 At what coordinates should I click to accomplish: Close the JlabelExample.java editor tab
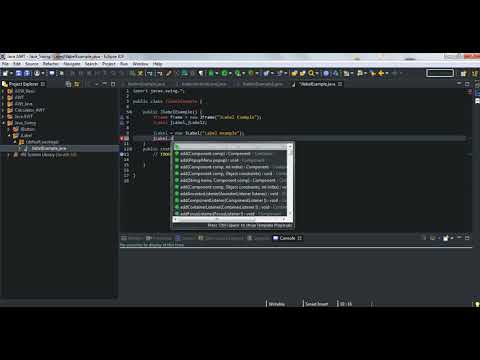click(340, 84)
